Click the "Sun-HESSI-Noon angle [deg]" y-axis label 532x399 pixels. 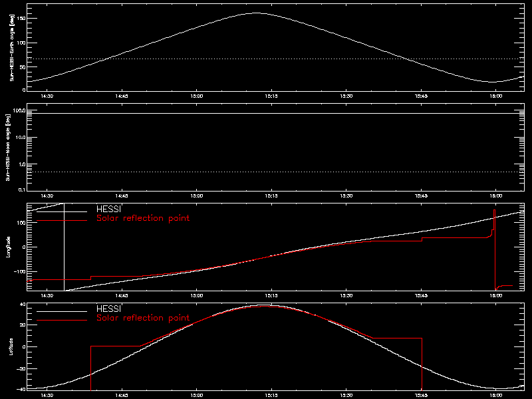pos(8,147)
